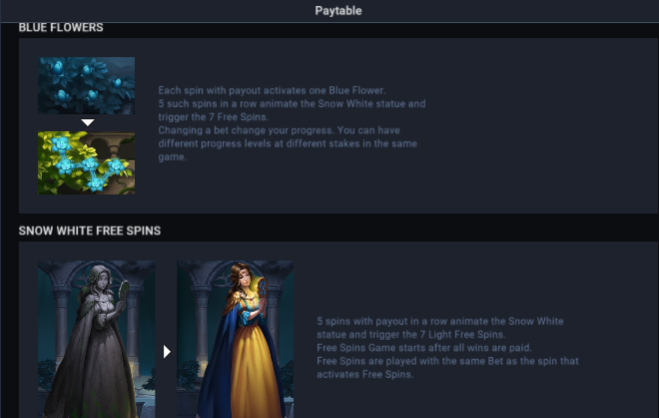Viewport: 659px width, 418px height.
Task: Select the animated Snow White image
Action: [x=235, y=339]
